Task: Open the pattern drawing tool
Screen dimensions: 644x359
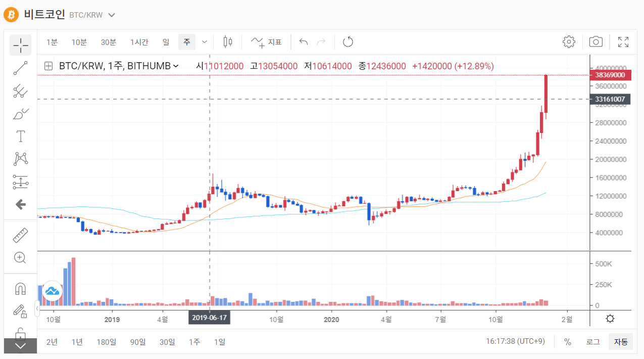Action: coord(20,159)
